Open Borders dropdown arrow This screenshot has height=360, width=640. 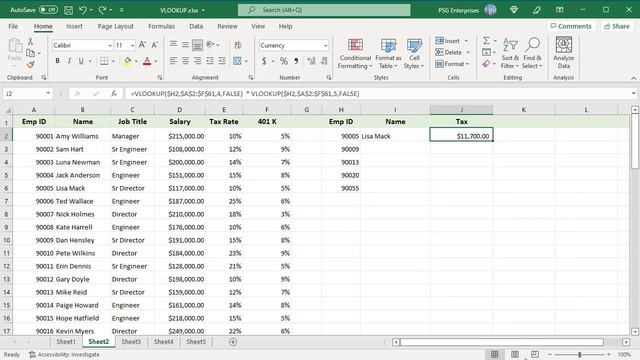pyautogui.click(x=113, y=61)
